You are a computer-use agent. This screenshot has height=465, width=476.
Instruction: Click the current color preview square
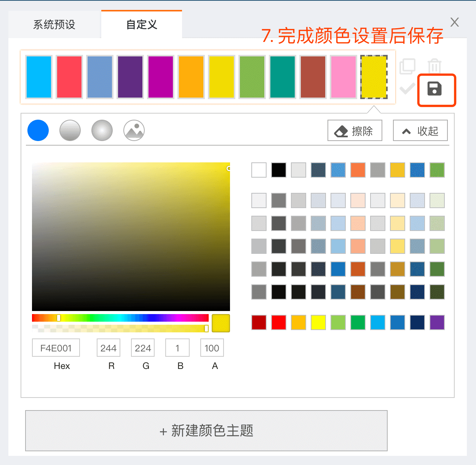(x=221, y=323)
